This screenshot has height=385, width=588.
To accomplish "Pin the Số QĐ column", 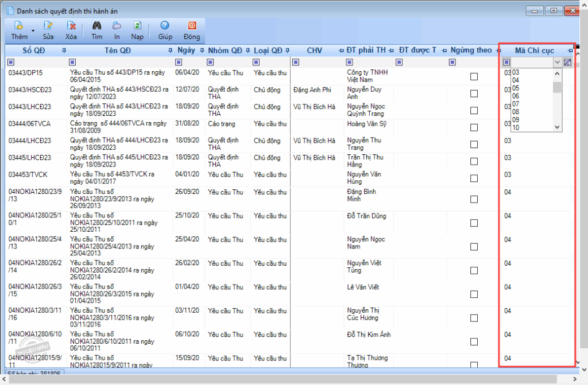I will click(x=64, y=50).
